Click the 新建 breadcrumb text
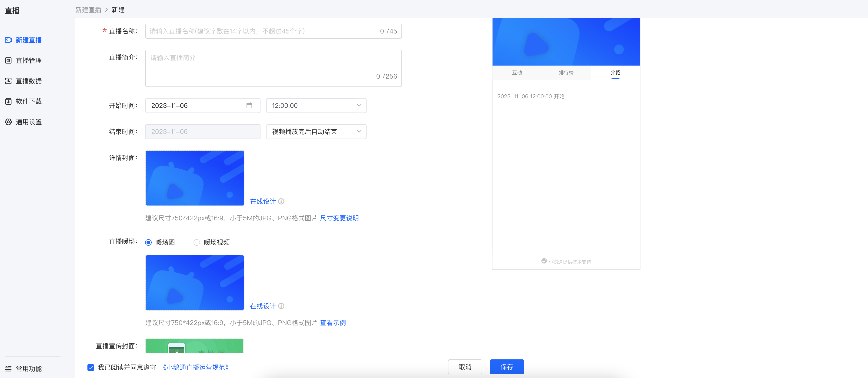The width and height of the screenshot is (868, 378). coord(118,10)
